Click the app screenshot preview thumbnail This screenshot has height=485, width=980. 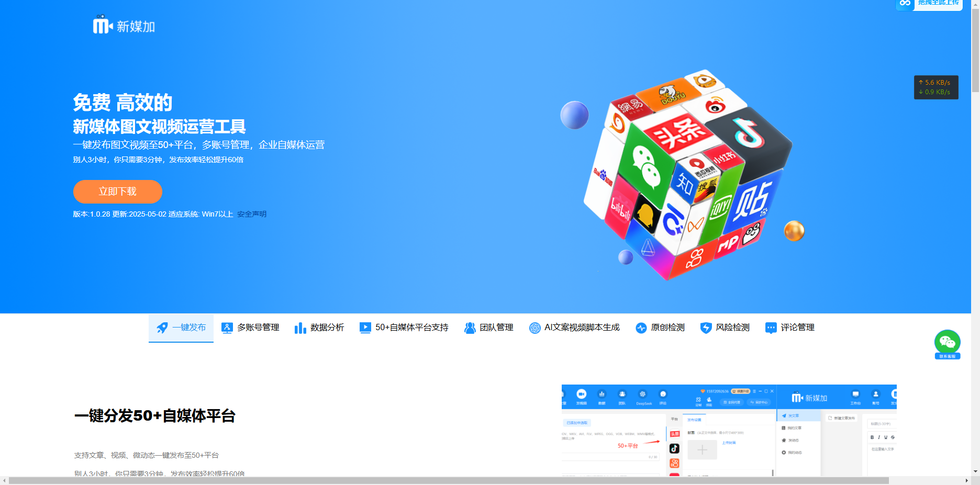click(729, 430)
